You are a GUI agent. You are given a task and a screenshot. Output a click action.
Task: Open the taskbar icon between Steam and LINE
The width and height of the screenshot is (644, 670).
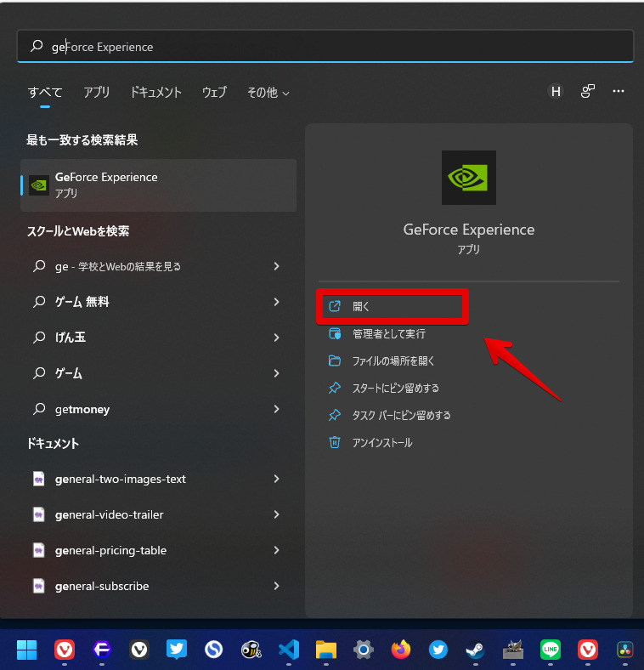tap(513, 650)
